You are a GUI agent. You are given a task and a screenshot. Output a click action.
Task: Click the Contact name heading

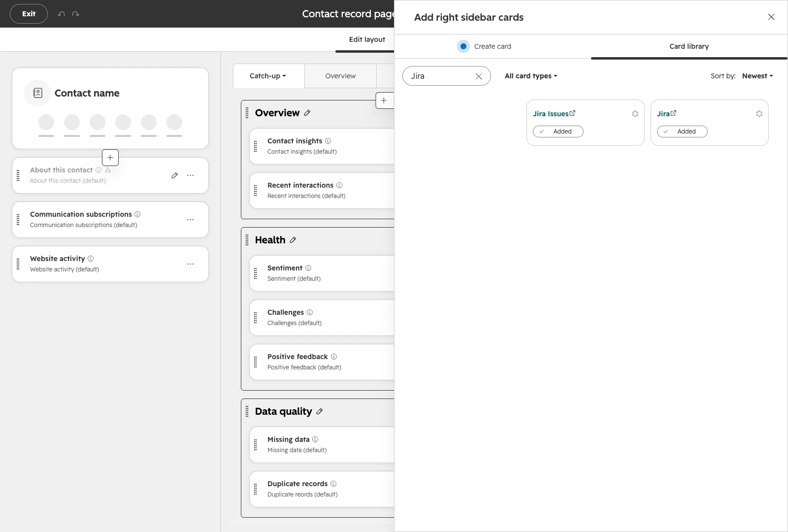point(87,93)
